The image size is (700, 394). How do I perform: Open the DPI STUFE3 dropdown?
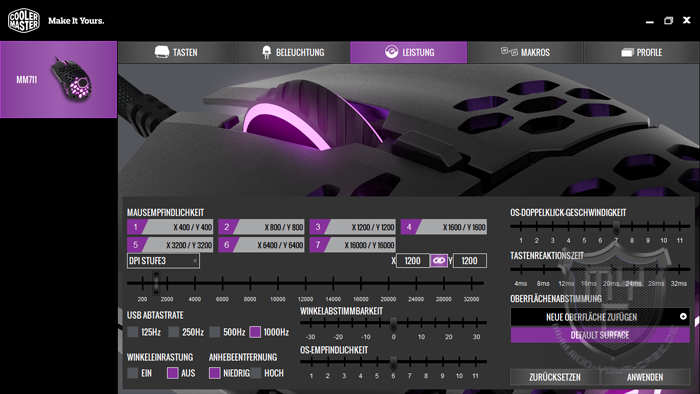[163, 261]
